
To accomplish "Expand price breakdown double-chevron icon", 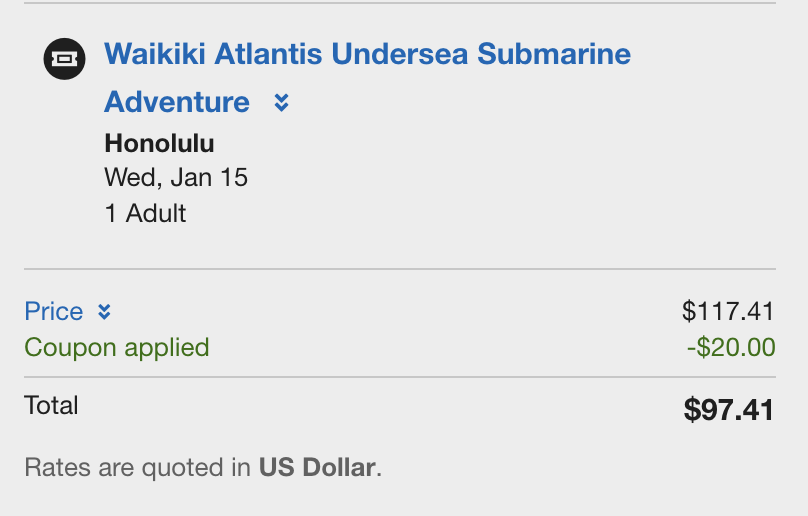I will (104, 312).
